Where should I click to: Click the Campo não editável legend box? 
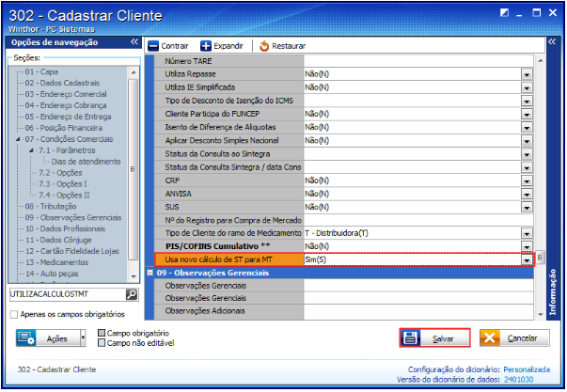click(x=102, y=343)
